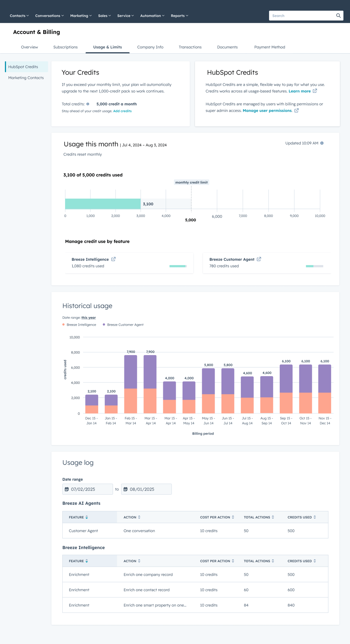
Task: Click the 'Enrich one smart property on one...' cell
Action: pos(155,605)
